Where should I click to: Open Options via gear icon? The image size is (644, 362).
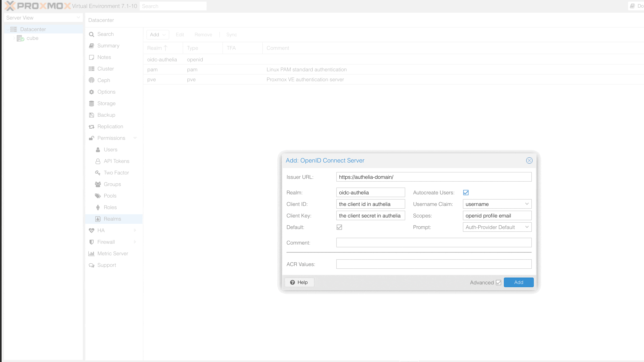(x=92, y=92)
